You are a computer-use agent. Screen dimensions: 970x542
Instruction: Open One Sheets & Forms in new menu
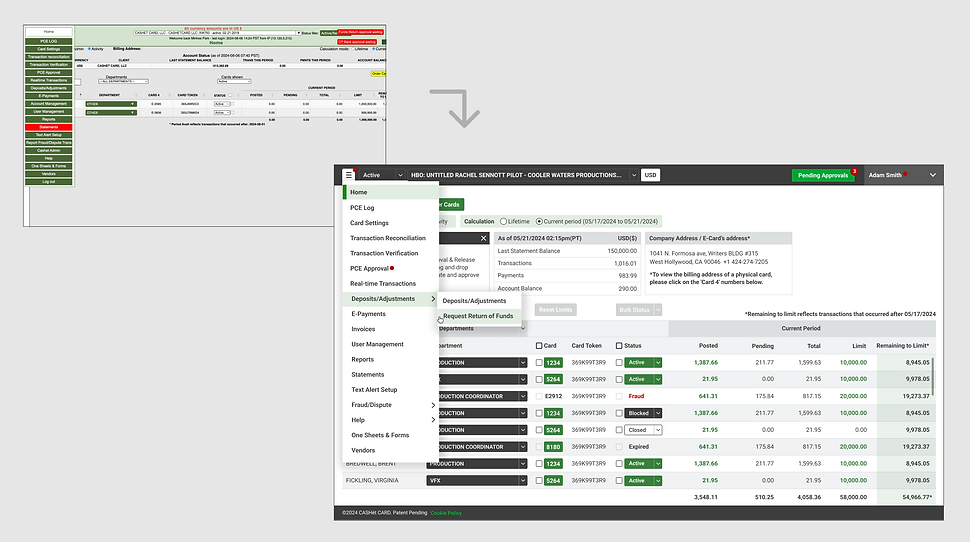click(380, 435)
